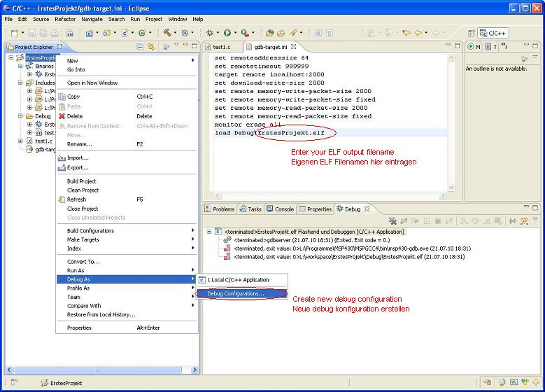Select 1 Local C/C++ Application

click(242, 280)
